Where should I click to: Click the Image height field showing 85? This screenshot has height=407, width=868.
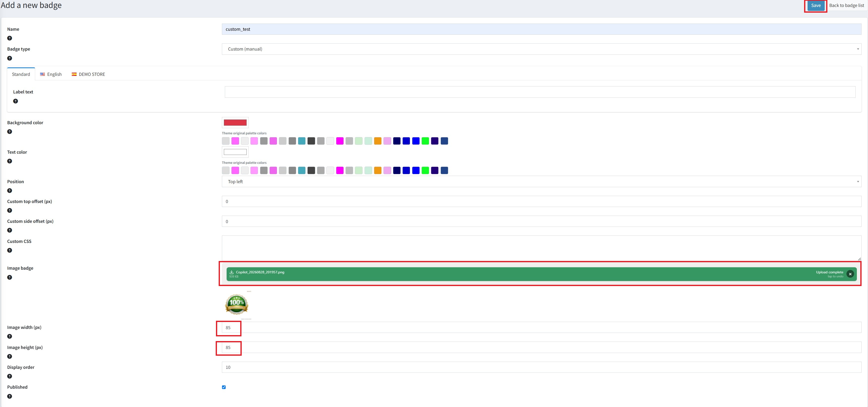542,347
